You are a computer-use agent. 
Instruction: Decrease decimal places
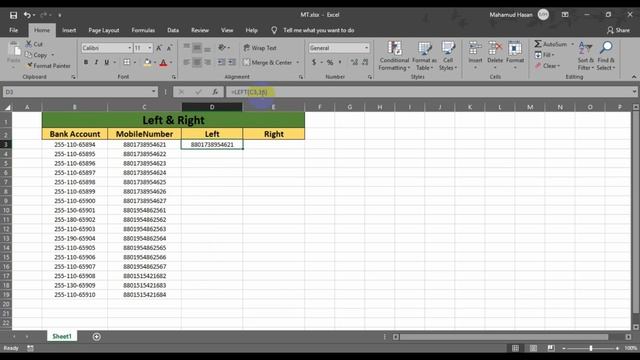pyautogui.click(x=365, y=62)
